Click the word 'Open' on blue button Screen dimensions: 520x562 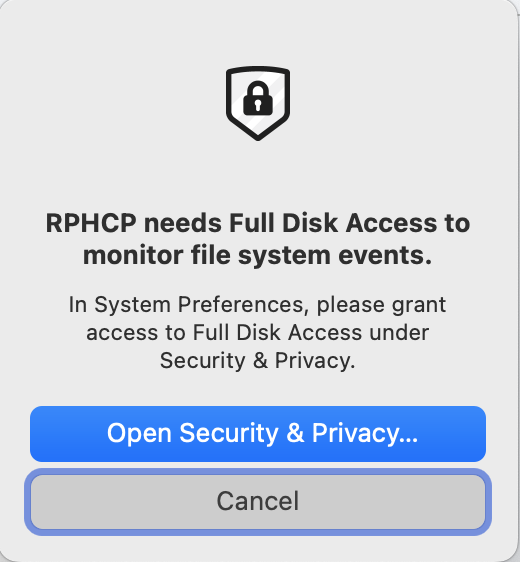(x=139, y=434)
